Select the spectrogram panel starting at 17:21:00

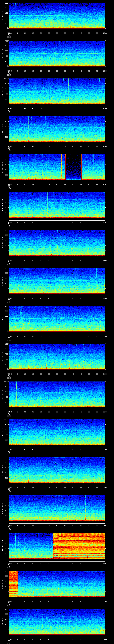tap(57, 281)
